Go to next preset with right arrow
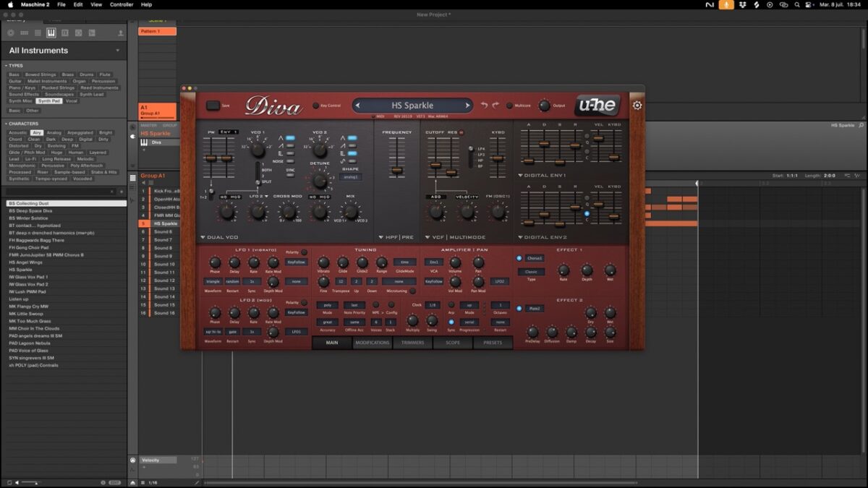 (467, 106)
